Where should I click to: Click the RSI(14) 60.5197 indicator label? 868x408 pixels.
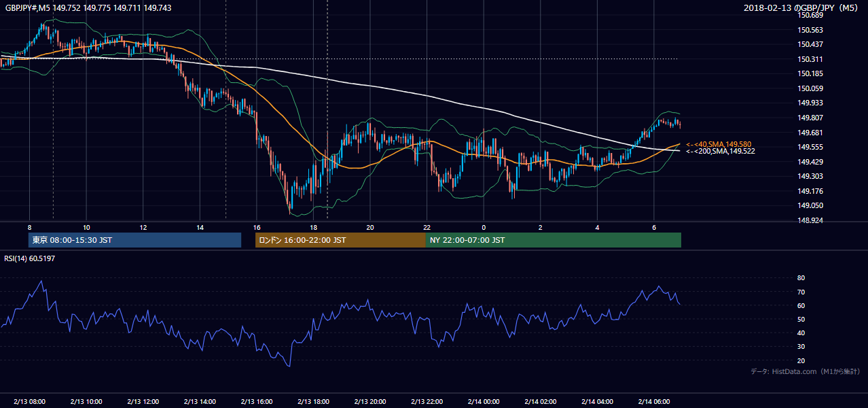point(30,258)
